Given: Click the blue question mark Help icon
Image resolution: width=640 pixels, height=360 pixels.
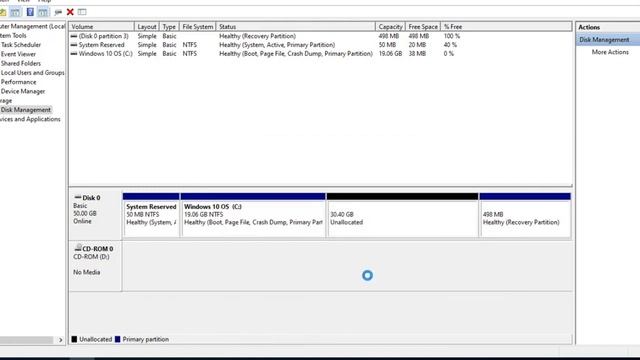Looking at the screenshot, I should click(30, 12).
